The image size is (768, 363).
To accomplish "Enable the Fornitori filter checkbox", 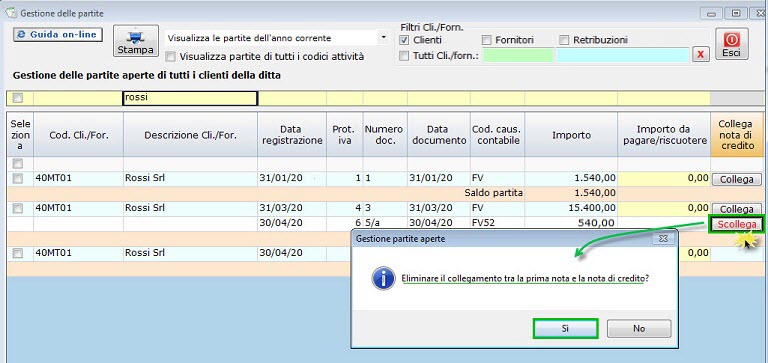I will point(486,40).
